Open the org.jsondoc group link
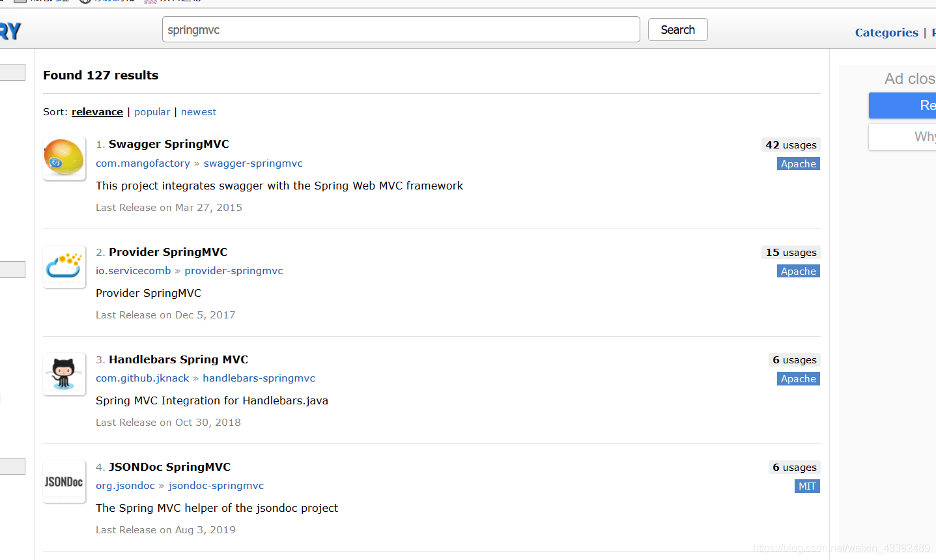Image resolution: width=936 pixels, height=560 pixels. point(125,486)
